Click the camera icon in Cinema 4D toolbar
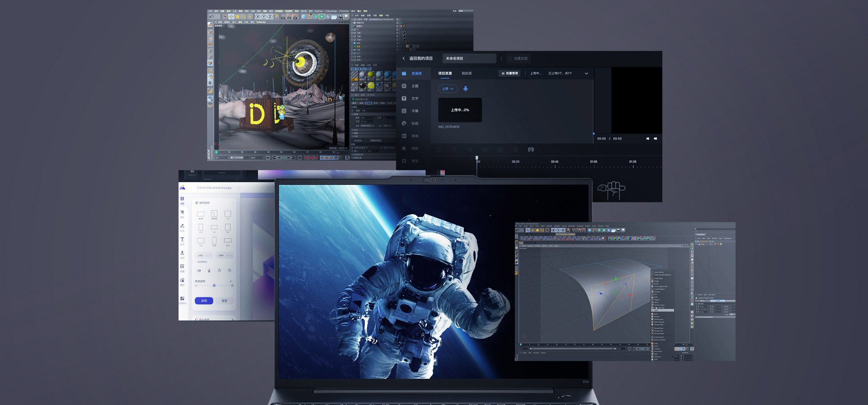Viewport: 868px width, 405px height. pyautogui.click(x=340, y=17)
